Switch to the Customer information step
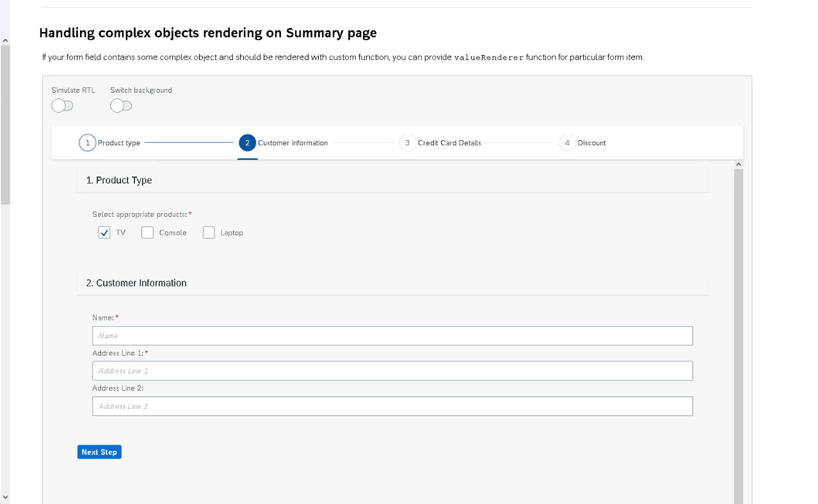Screen dimensions: 818x504 pos(293,143)
